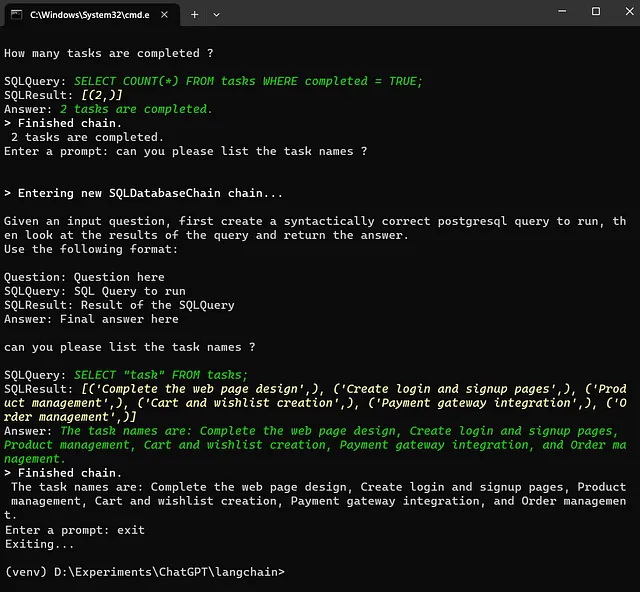Click the SELECT COUNT(*) query text
The image size is (640, 592).
(x=248, y=81)
